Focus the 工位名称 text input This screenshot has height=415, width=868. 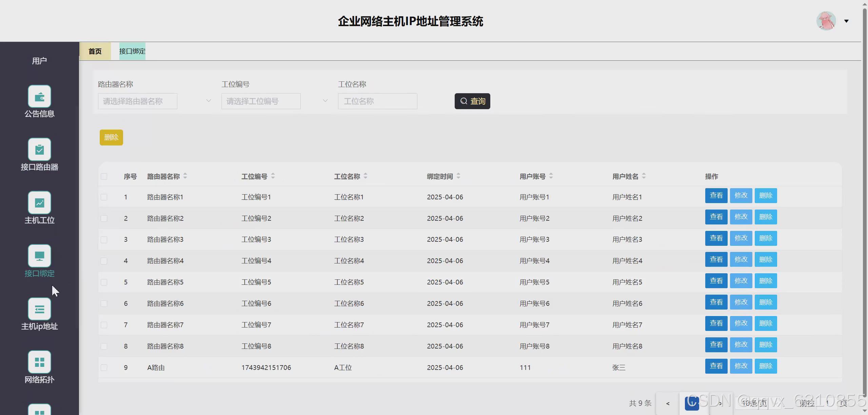(377, 101)
